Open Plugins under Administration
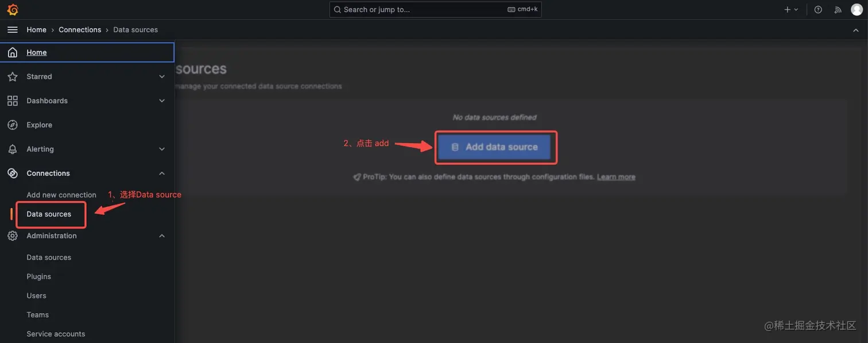868x343 pixels. coord(38,276)
